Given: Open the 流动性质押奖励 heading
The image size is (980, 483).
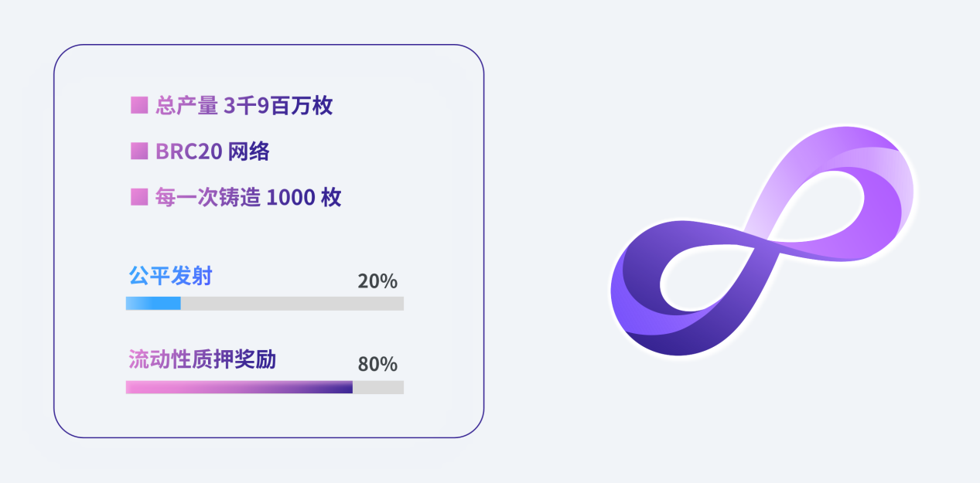Looking at the screenshot, I should 202,359.
